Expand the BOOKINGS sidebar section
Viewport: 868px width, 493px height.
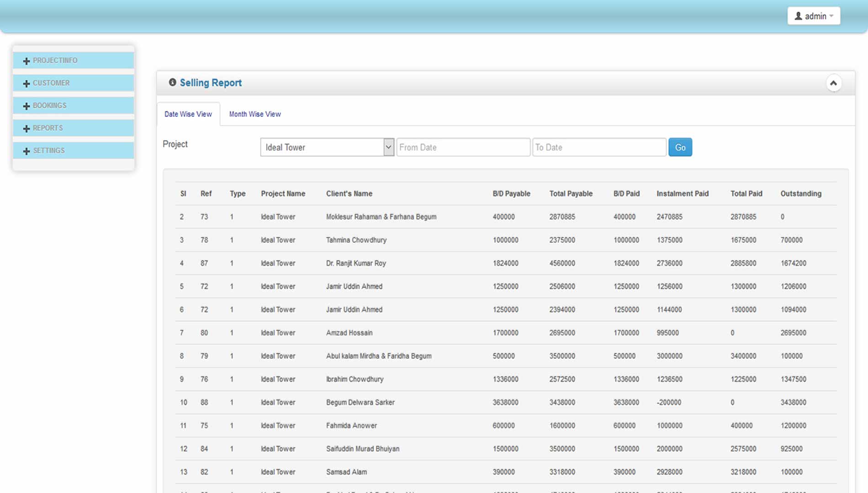pyautogui.click(x=73, y=105)
